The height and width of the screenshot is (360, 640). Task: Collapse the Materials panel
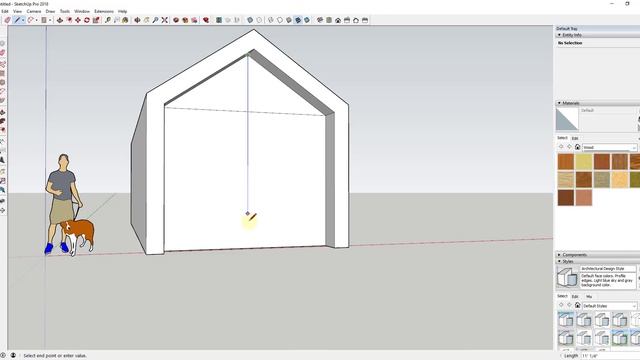(559, 103)
